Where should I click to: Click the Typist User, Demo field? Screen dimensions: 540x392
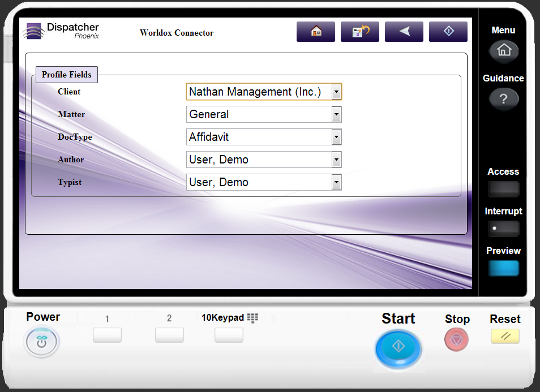(264, 182)
